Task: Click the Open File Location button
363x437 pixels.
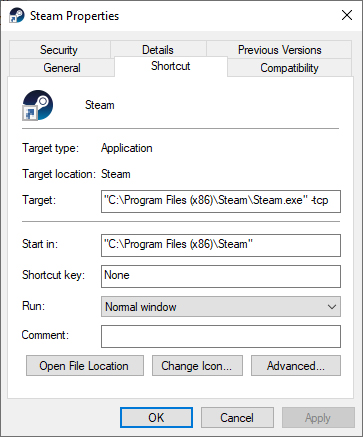Action: coord(85,366)
